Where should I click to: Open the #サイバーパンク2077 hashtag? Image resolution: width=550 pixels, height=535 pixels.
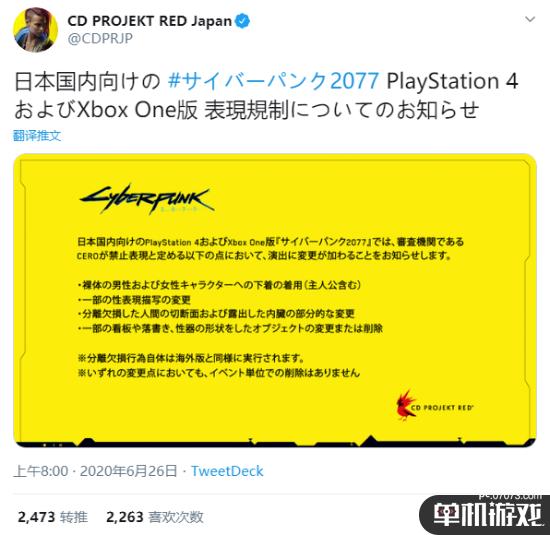(x=273, y=81)
